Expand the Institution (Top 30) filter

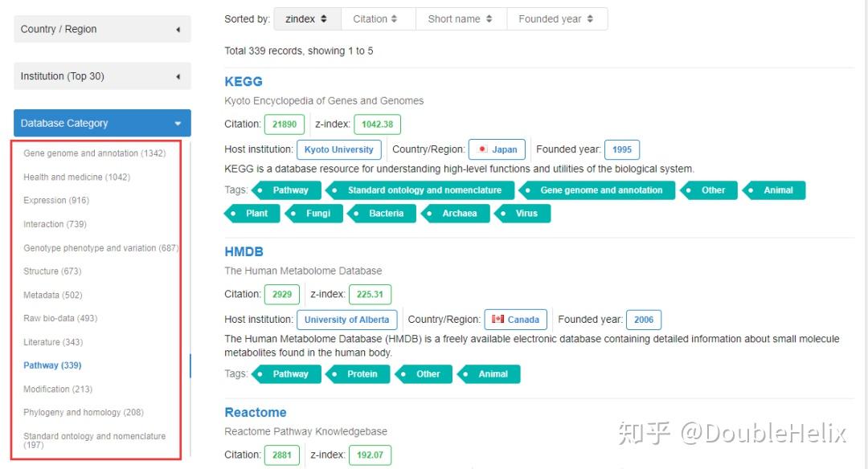[x=102, y=76]
